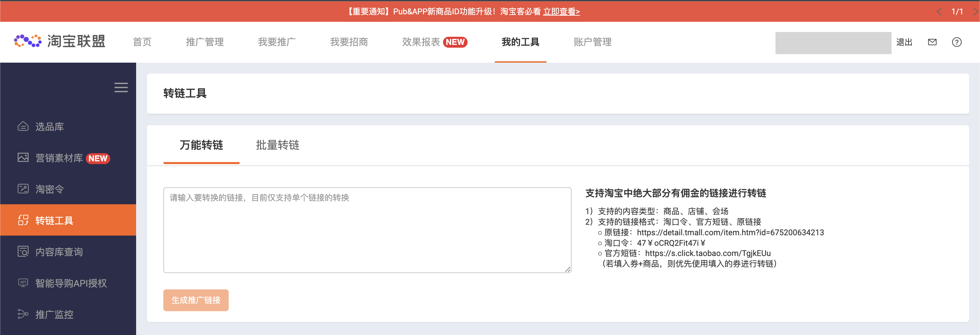980x335 pixels.
Task: Click the 原链接 example tmall URL
Action: point(730,232)
